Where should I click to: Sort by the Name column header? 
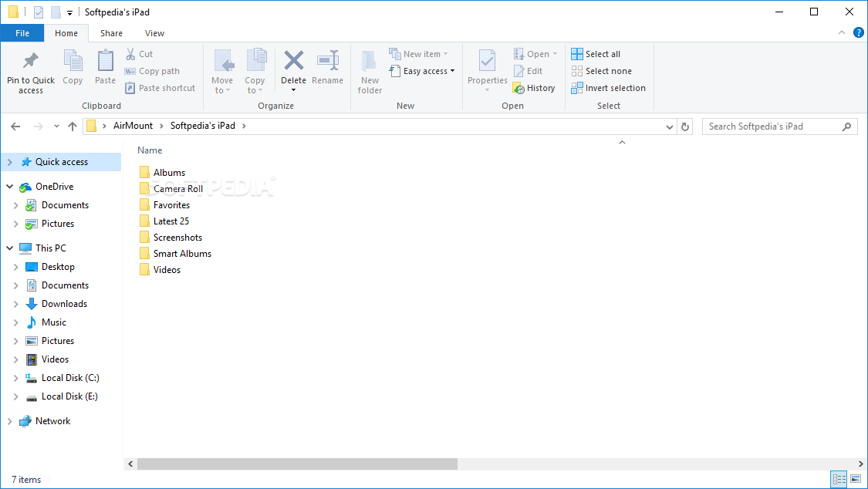coord(150,150)
